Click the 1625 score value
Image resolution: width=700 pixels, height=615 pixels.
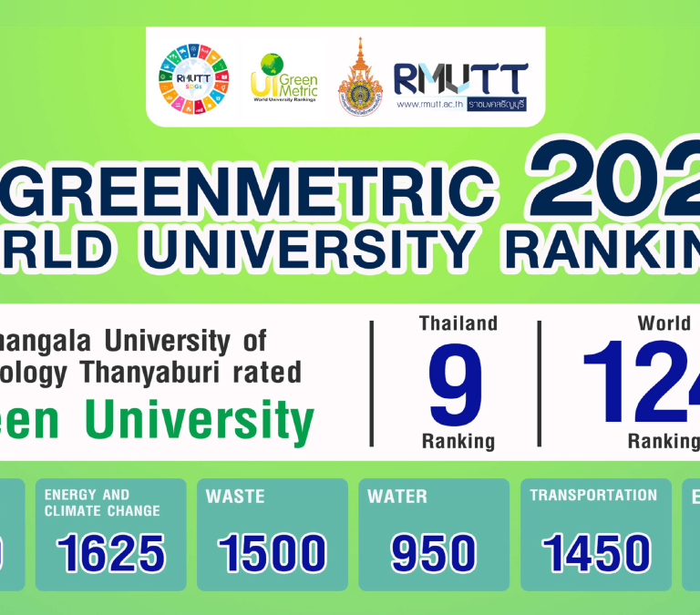tap(110, 553)
